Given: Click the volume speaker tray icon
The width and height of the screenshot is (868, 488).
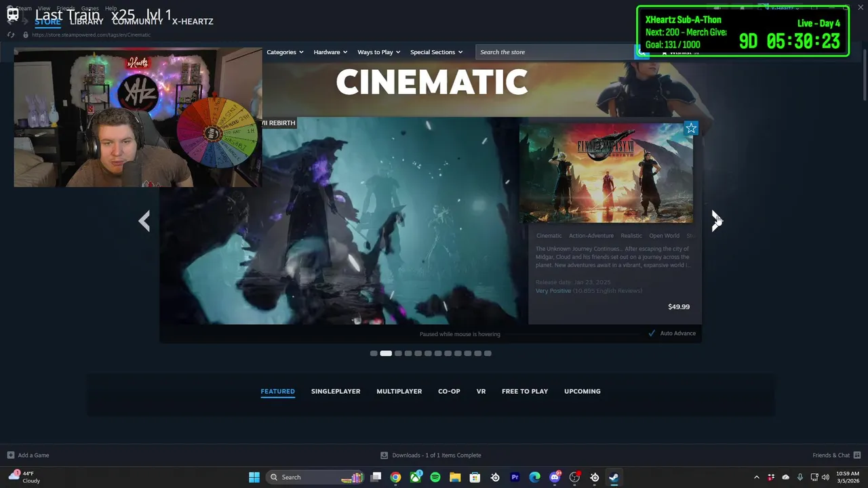Looking at the screenshot, I should click(825, 477).
